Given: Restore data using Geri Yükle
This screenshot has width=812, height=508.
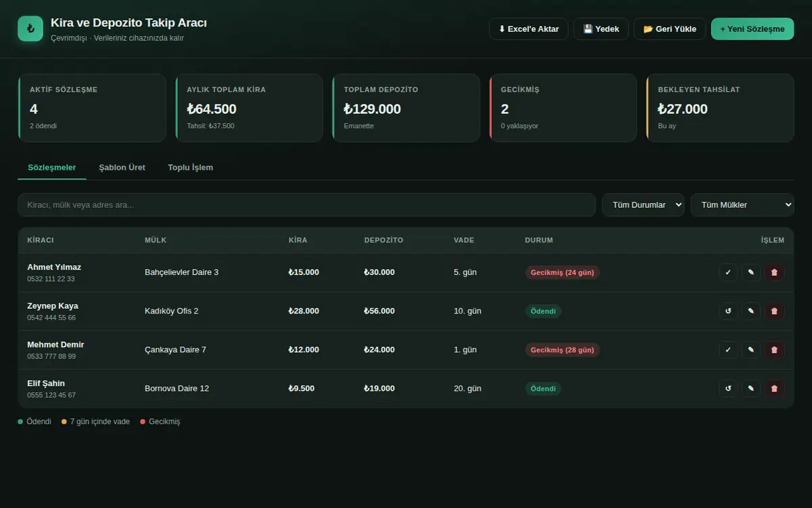Looking at the screenshot, I should pos(669,29).
